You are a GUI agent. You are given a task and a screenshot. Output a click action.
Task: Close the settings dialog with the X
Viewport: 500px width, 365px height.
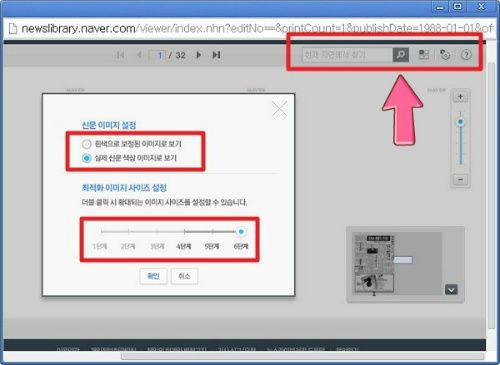point(279,109)
